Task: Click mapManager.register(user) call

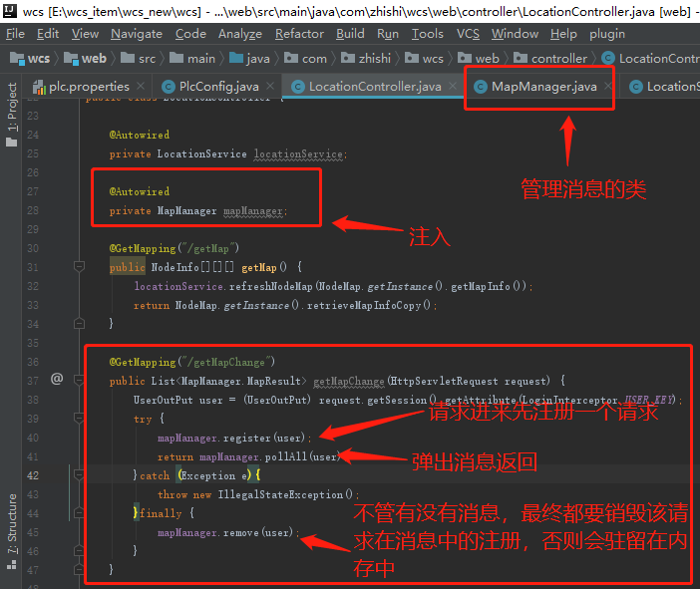Action: coord(231,438)
